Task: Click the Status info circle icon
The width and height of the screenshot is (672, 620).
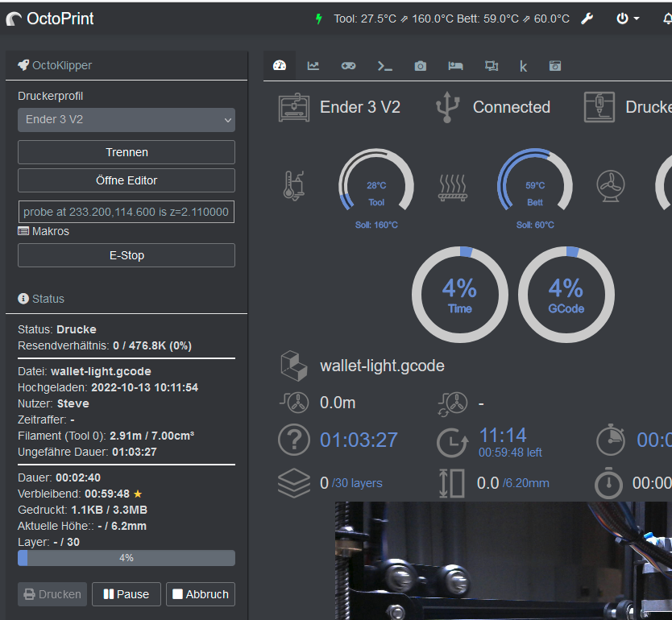Action: [23, 299]
